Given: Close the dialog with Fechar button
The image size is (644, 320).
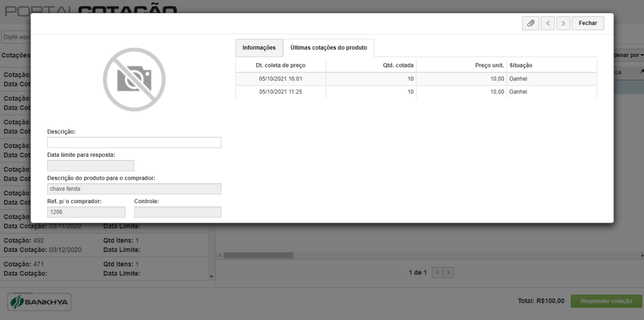Looking at the screenshot, I should [x=588, y=23].
